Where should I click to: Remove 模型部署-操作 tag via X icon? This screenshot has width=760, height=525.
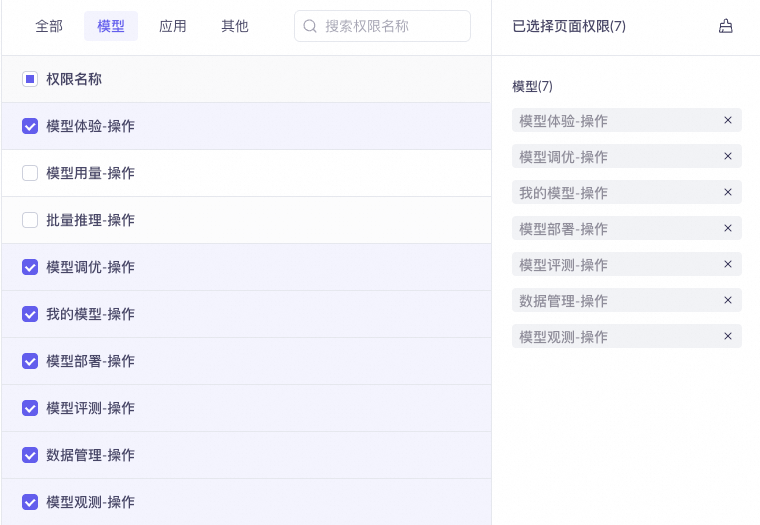[x=728, y=229]
